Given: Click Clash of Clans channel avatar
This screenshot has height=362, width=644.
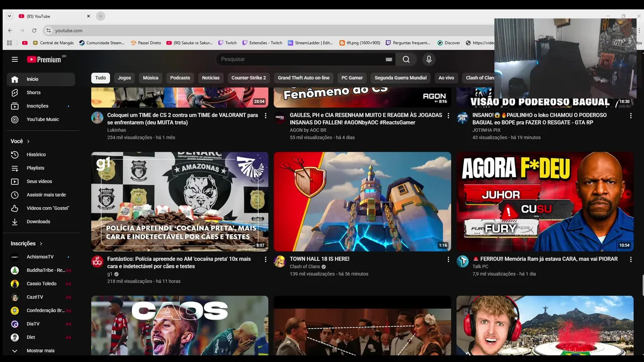Looking at the screenshot, I should [280, 261].
